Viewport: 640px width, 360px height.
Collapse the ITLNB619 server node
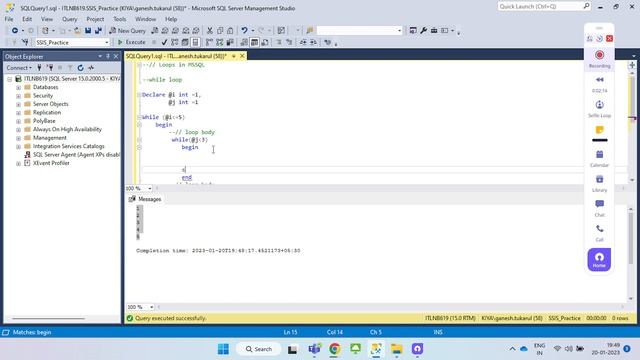(9, 79)
